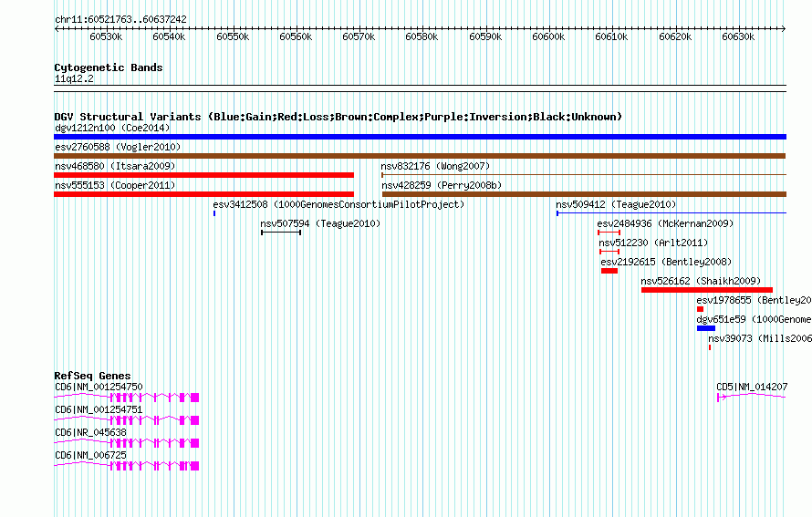The width and height of the screenshot is (812, 517).
Task: Click the 60610k ruler position
Action: (x=611, y=36)
